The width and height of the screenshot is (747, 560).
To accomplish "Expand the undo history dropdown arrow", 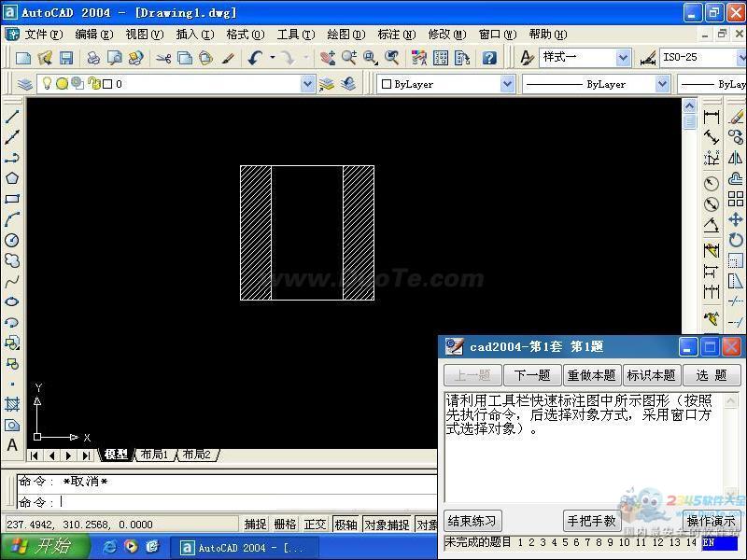I will 273,58.
